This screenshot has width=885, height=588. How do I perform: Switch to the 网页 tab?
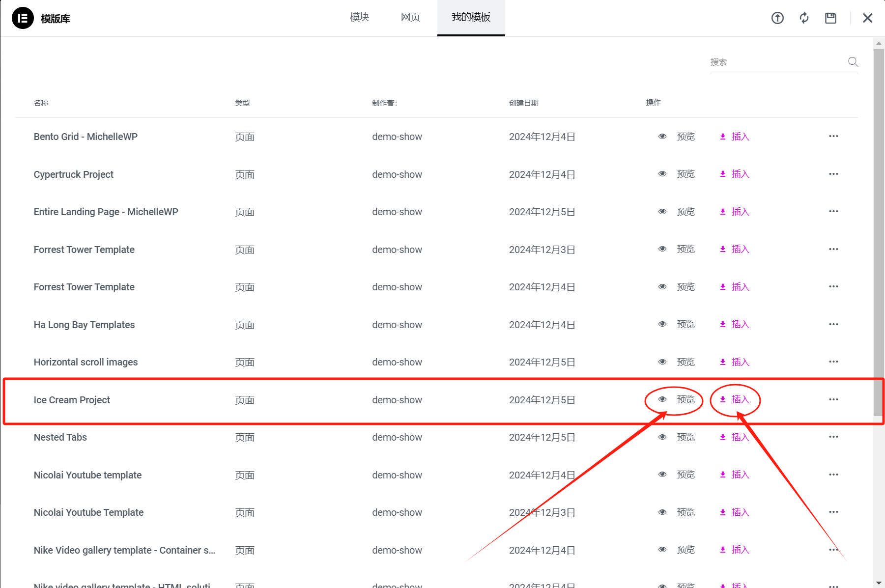(410, 17)
